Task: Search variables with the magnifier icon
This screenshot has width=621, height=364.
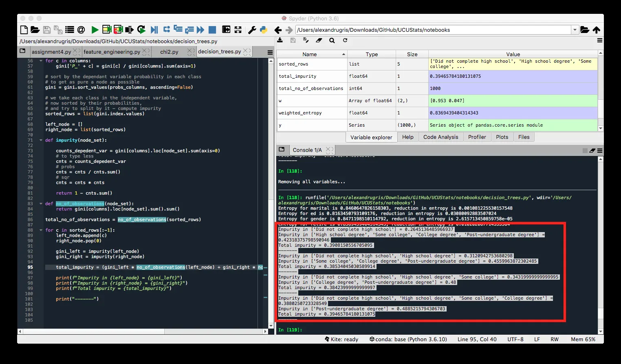Action: coord(332,40)
